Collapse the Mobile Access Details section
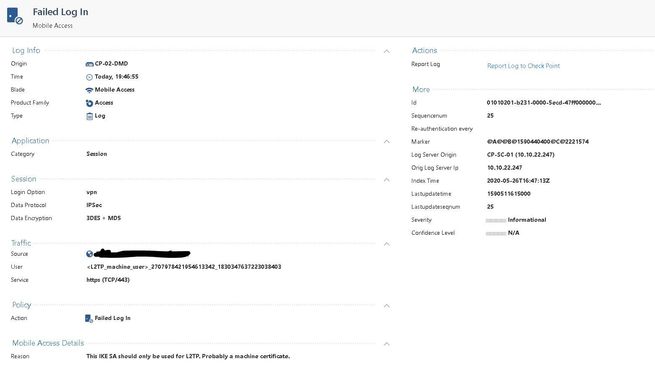The height and width of the screenshot is (370, 655). pos(387,344)
